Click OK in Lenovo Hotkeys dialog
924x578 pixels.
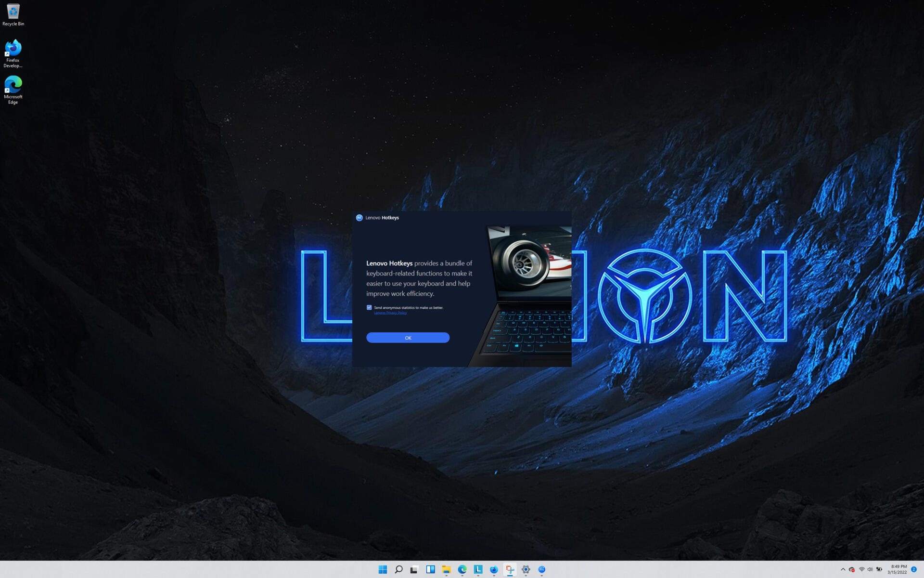pos(408,338)
